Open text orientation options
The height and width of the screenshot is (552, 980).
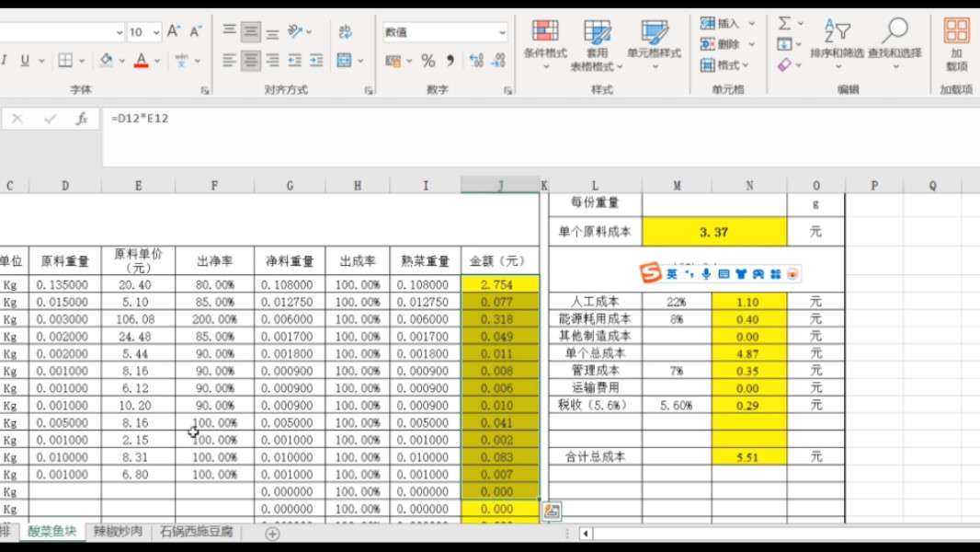tap(295, 30)
